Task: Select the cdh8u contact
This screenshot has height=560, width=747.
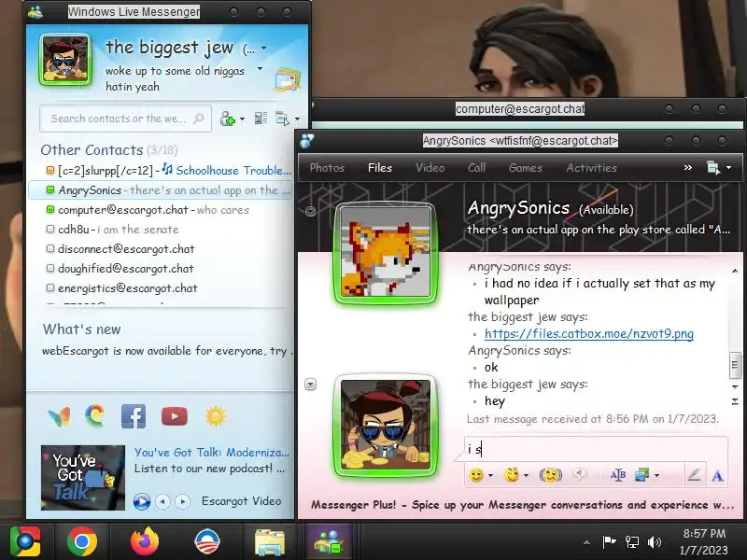Action: point(160,229)
